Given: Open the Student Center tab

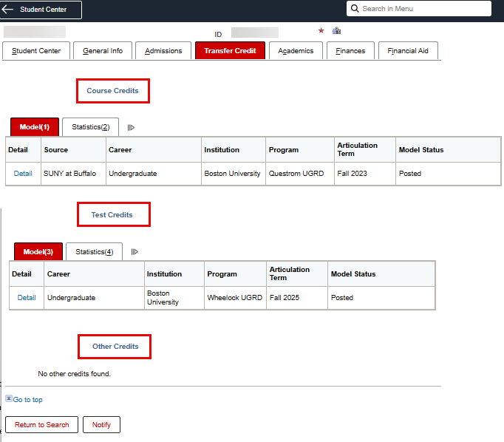Looking at the screenshot, I should [x=36, y=51].
